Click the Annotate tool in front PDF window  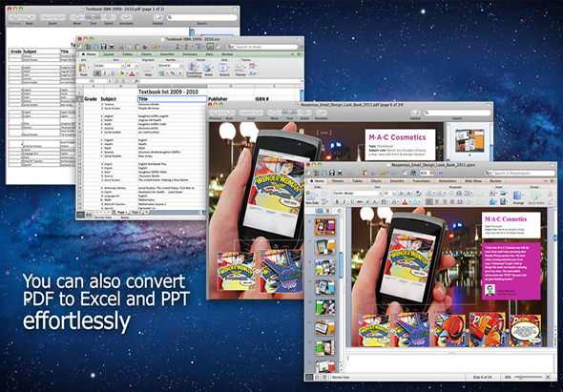point(321,113)
